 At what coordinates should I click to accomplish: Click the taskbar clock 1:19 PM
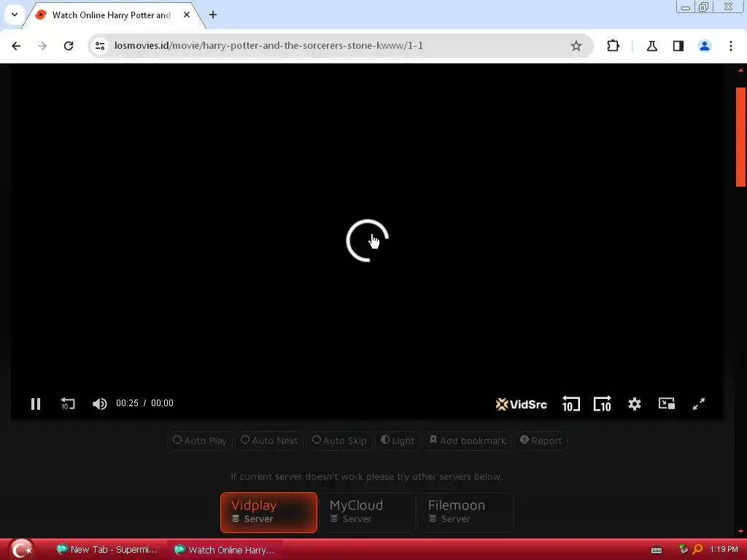(x=724, y=550)
